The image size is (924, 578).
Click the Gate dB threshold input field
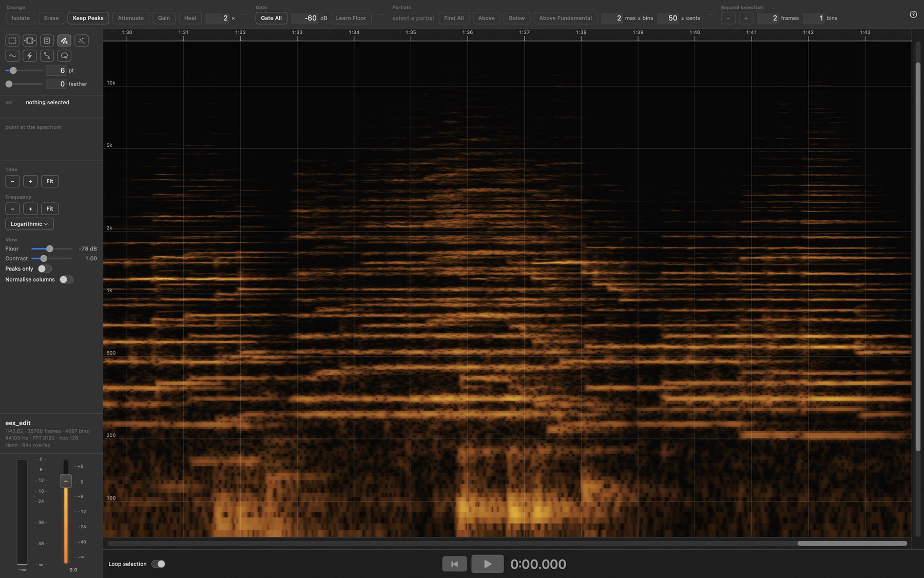click(x=304, y=18)
